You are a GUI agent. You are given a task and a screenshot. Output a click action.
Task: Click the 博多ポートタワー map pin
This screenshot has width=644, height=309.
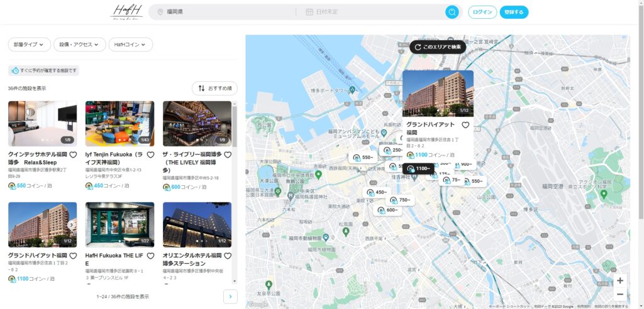point(352,89)
